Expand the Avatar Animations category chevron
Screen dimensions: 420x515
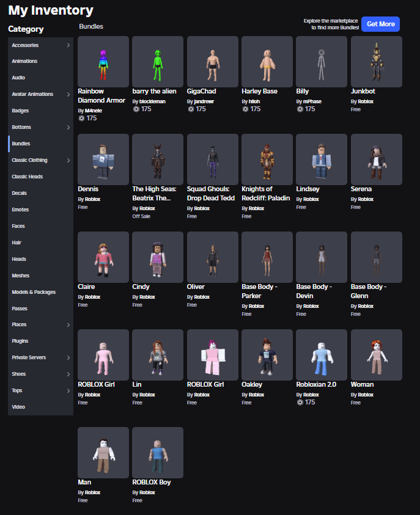click(x=68, y=94)
